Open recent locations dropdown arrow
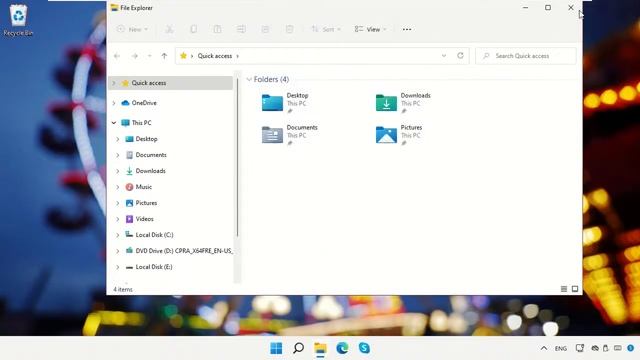The image size is (640, 360). 149,56
